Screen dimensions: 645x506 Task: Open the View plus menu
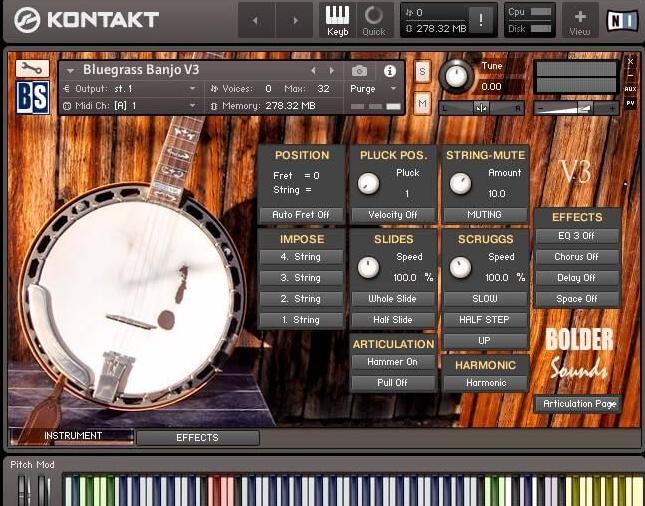(x=580, y=20)
